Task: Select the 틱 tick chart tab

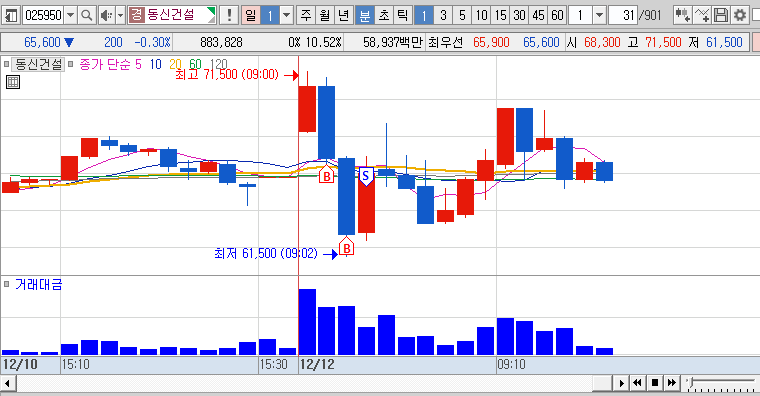Action: (x=402, y=16)
